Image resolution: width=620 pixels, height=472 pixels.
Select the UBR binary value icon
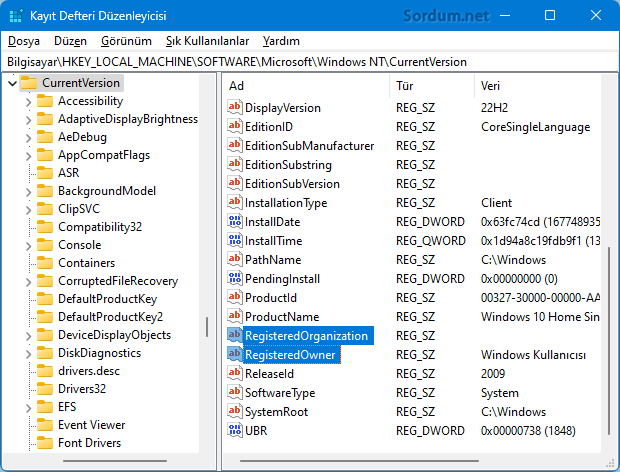pos(235,431)
